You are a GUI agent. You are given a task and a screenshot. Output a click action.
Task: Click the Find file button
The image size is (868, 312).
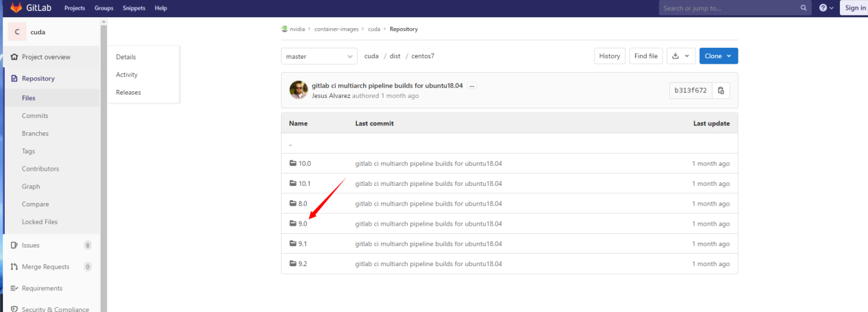646,56
